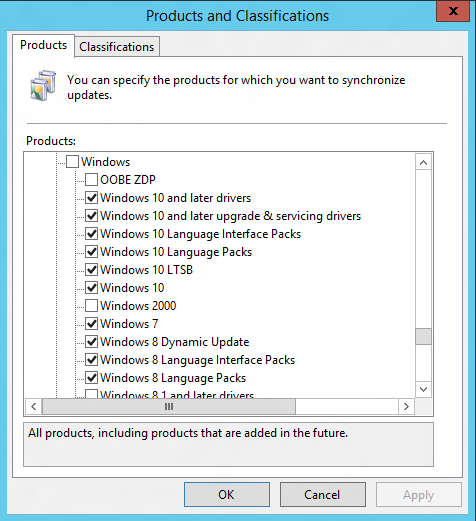This screenshot has width=476, height=521.
Task: Uncheck the Windows 7 product
Action: click(x=91, y=324)
